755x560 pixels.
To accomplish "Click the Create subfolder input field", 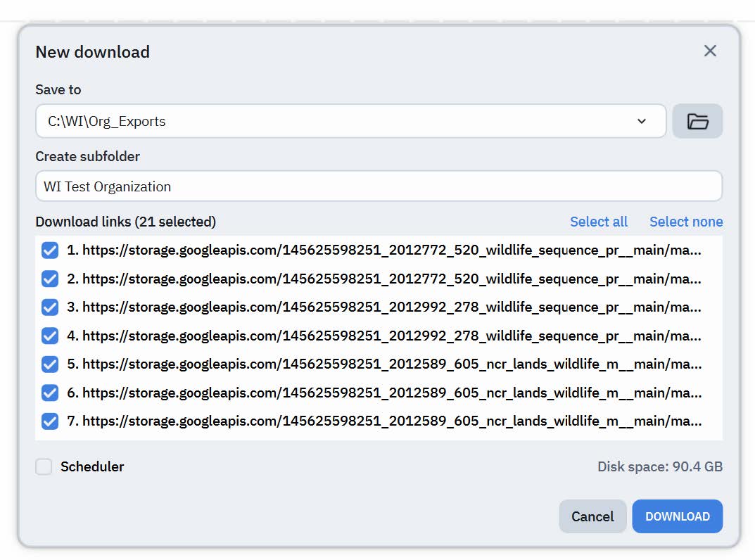I will [x=379, y=186].
